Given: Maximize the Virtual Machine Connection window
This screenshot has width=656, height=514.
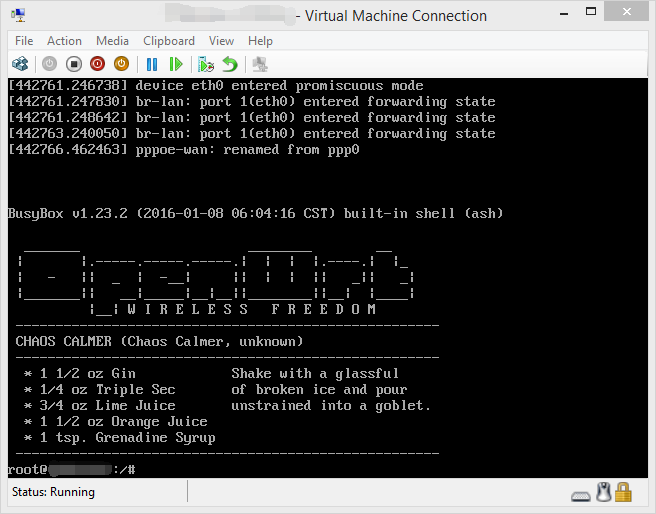Looking at the screenshot, I should click(x=591, y=12).
